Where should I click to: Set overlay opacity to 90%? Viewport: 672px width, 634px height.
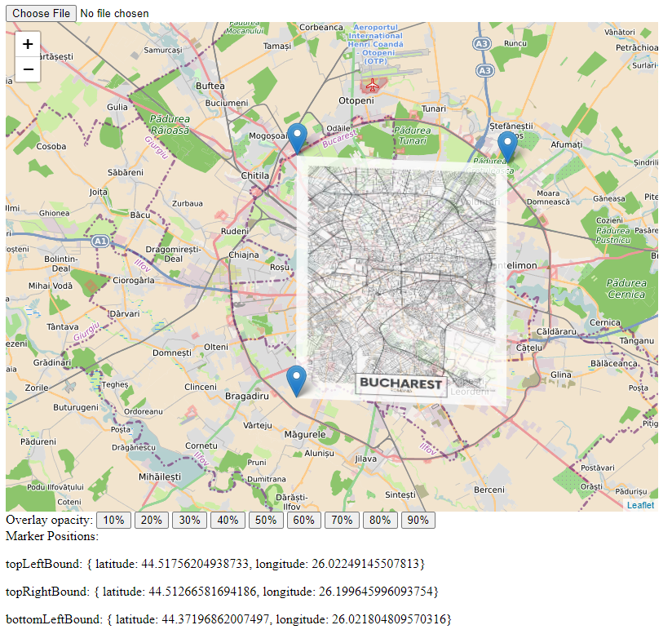[x=418, y=521]
